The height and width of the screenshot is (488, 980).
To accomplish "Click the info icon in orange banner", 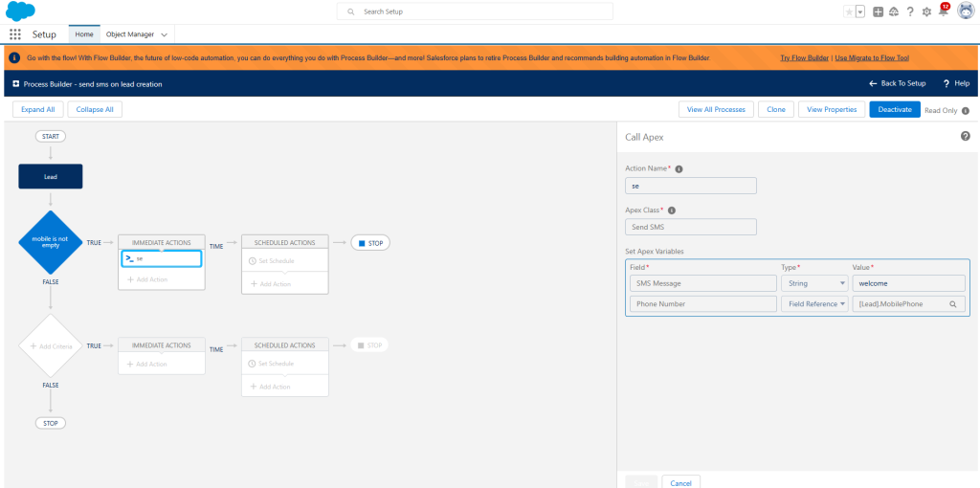I will click(x=14, y=57).
